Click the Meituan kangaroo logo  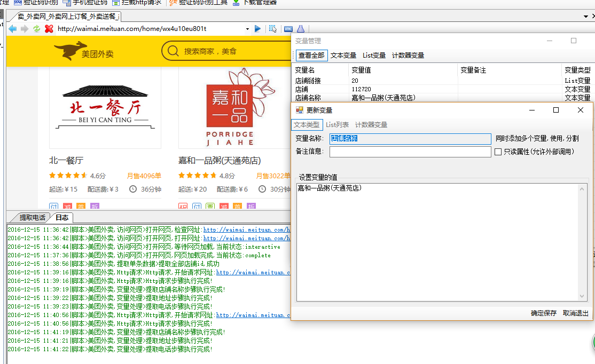(x=84, y=51)
